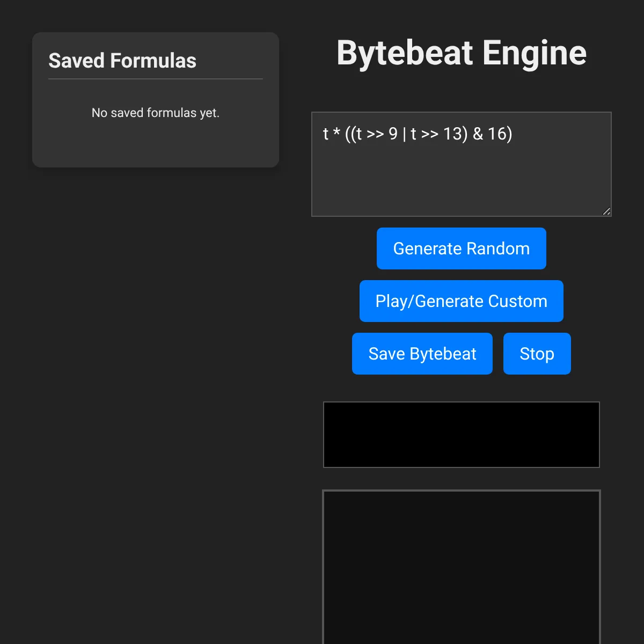The image size is (644, 644).
Task: Stop playback using the Stop button
Action: pos(537,353)
